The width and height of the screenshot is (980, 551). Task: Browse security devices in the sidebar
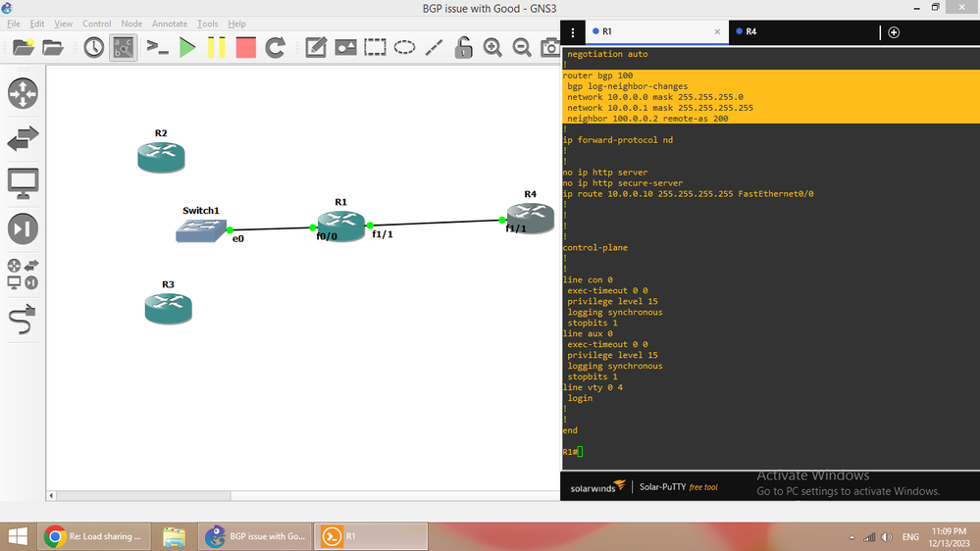click(x=24, y=228)
